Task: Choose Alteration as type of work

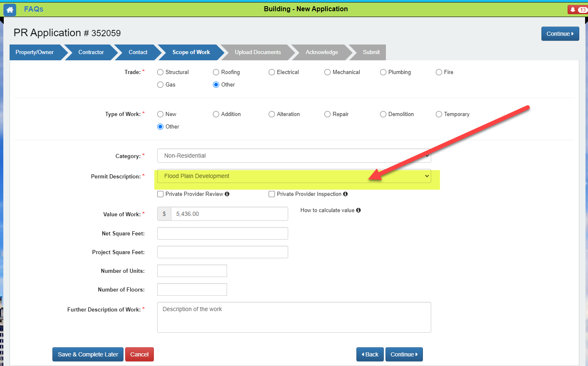Action: [272, 114]
